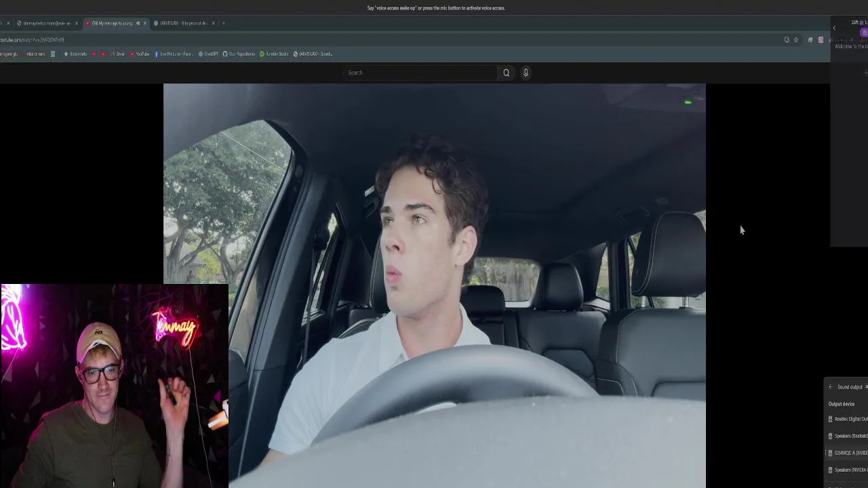Click the YouTube video player
The image size is (868, 488).
pyautogui.click(x=434, y=285)
